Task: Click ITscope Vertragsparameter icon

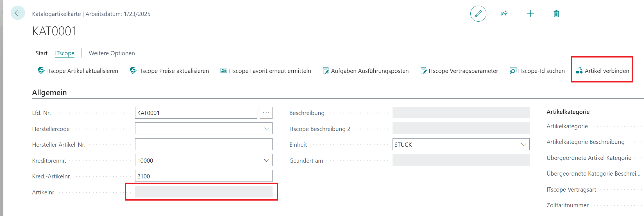Action: pos(424,71)
